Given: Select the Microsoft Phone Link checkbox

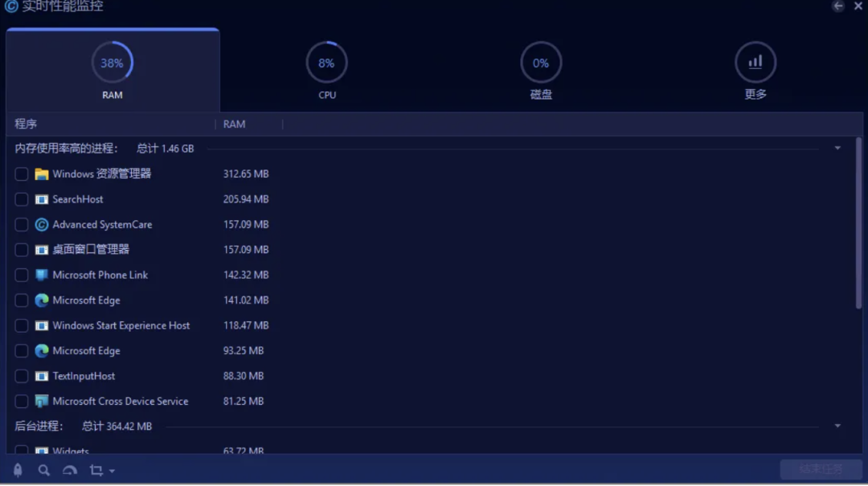Looking at the screenshot, I should pos(21,275).
